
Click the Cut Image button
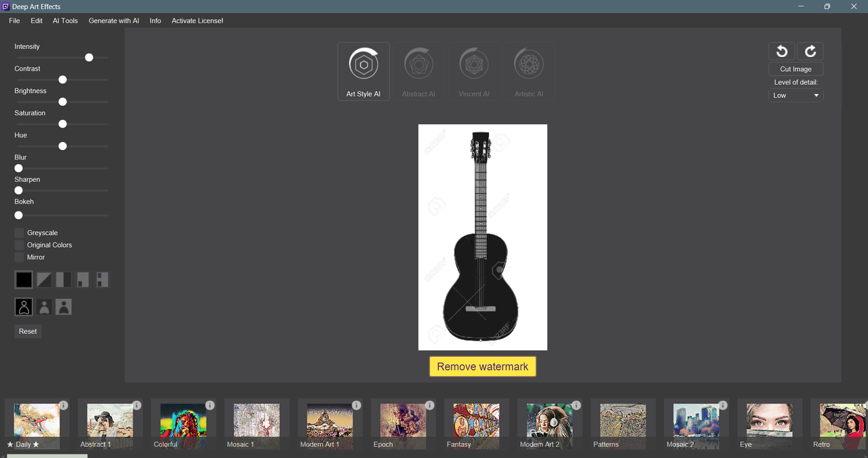[x=796, y=69]
